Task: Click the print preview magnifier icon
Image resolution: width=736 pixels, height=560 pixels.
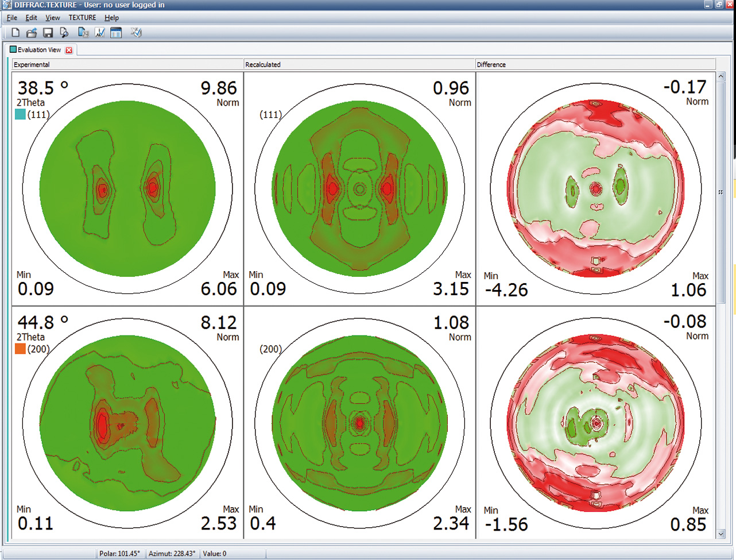Action: [x=64, y=33]
